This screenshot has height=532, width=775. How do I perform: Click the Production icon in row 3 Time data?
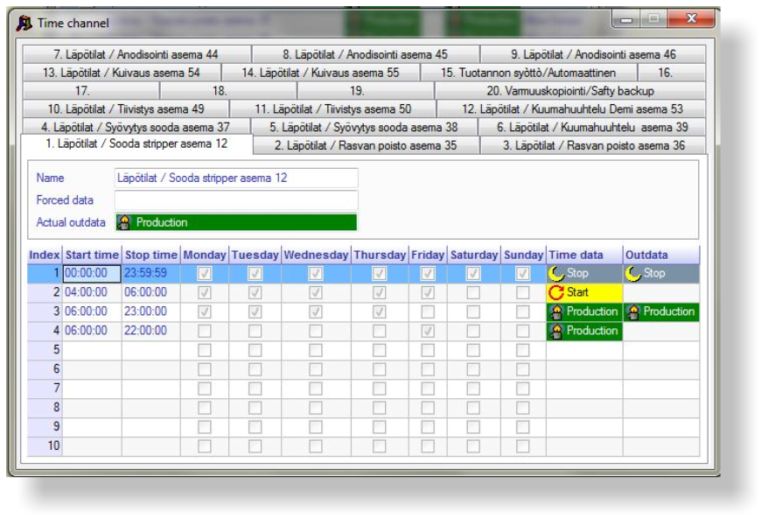(556, 312)
